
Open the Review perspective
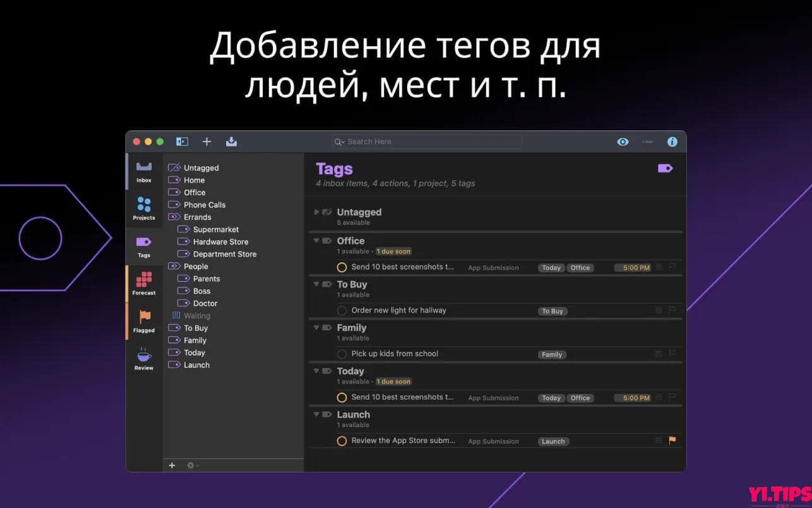click(x=143, y=358)
